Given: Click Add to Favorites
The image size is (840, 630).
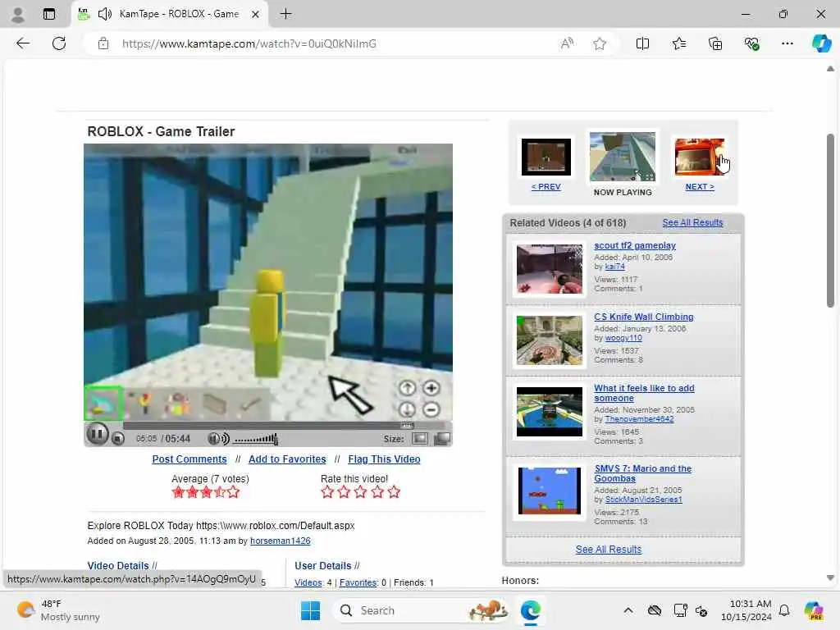Looking at the screenshot, I should pos(287,459).
